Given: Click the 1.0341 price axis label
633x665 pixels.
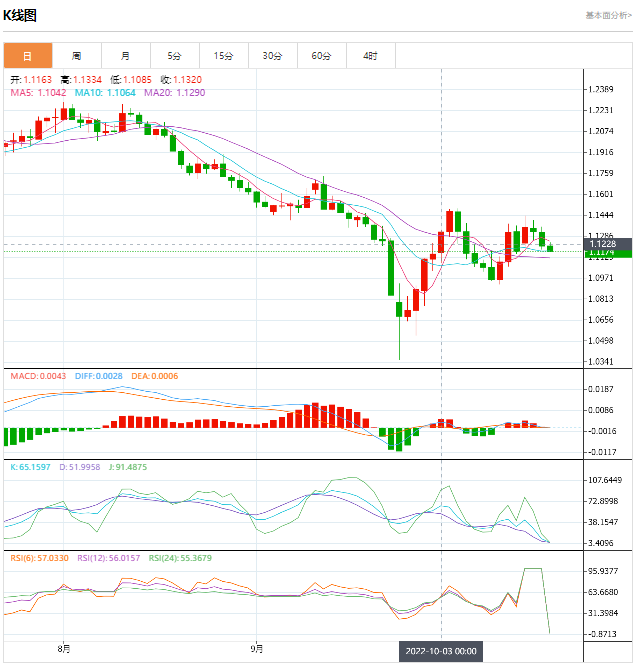Looking at the screenshot, I should 600,362.
